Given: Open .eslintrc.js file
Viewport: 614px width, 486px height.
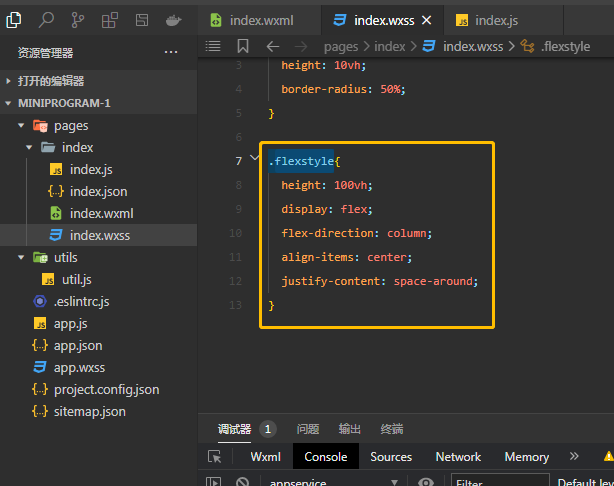Looking at the screenshot, I should click(98, 302).
